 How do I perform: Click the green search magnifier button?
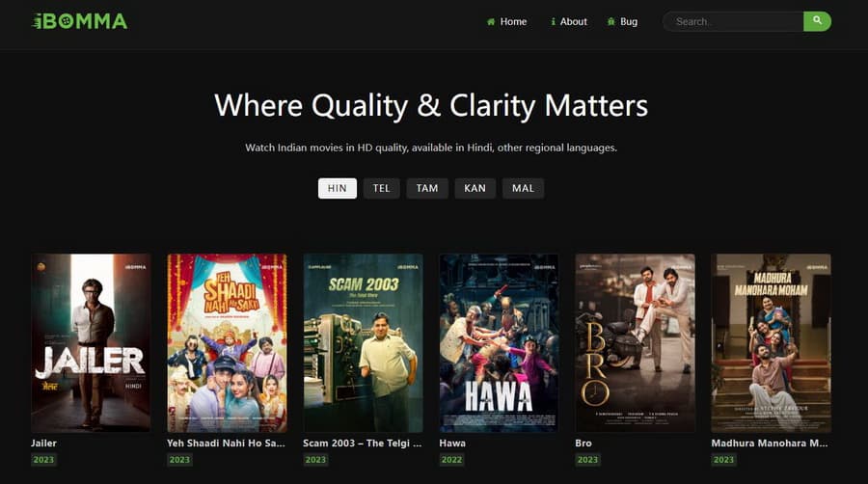pos(817,21)
